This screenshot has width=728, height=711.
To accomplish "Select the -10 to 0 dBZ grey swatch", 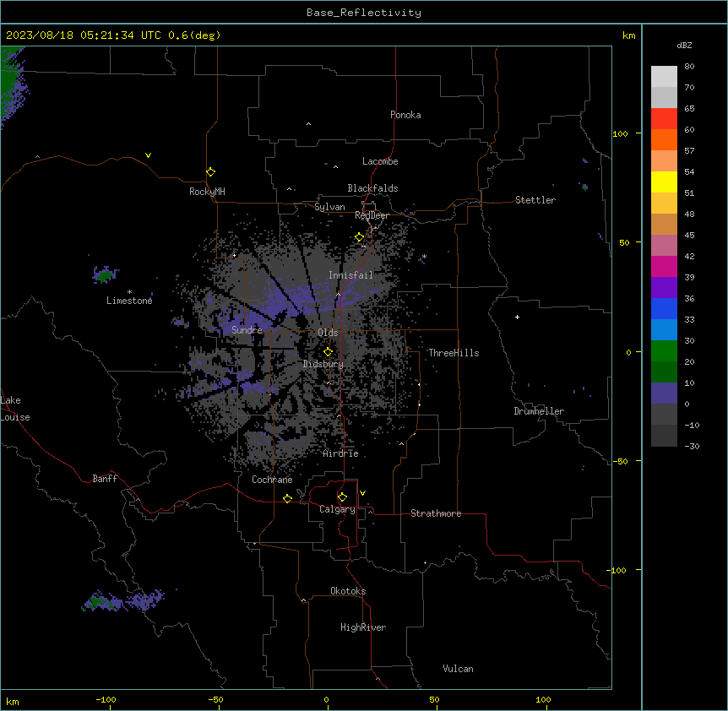I will tap(664, 414).
